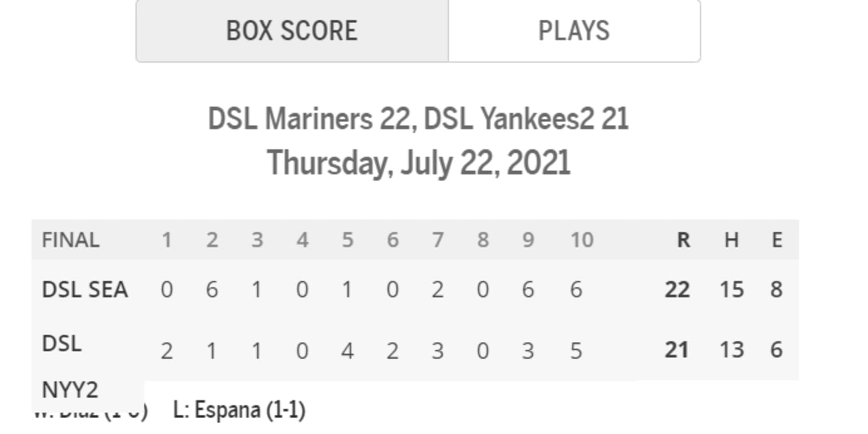Click losing pitcher Espana (1-1)
Screen dimensions: 868x434
tap(239, 410)
